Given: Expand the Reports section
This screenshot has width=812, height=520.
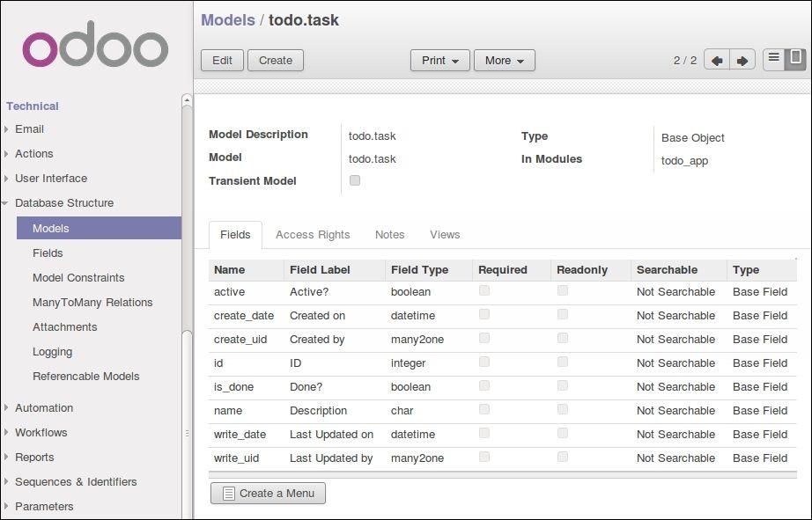Looking at the screenshot, I should [34, 458].
